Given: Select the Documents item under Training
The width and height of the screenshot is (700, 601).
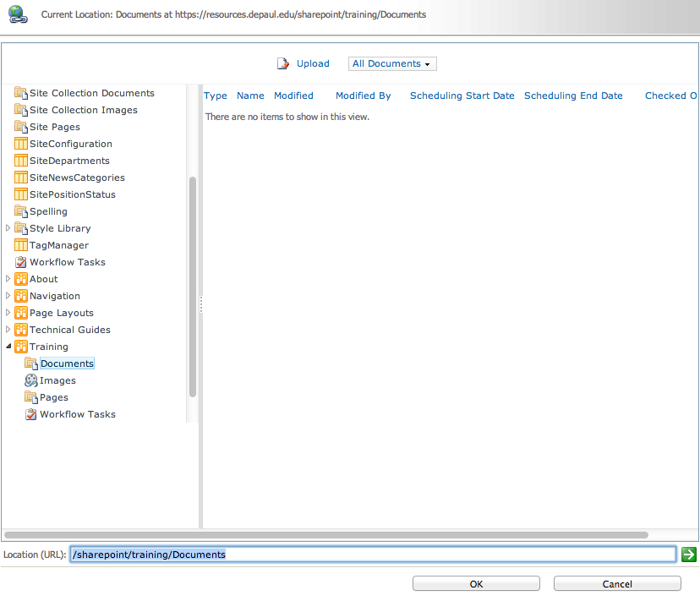Looking at the screenshot, I should (67, 363).
